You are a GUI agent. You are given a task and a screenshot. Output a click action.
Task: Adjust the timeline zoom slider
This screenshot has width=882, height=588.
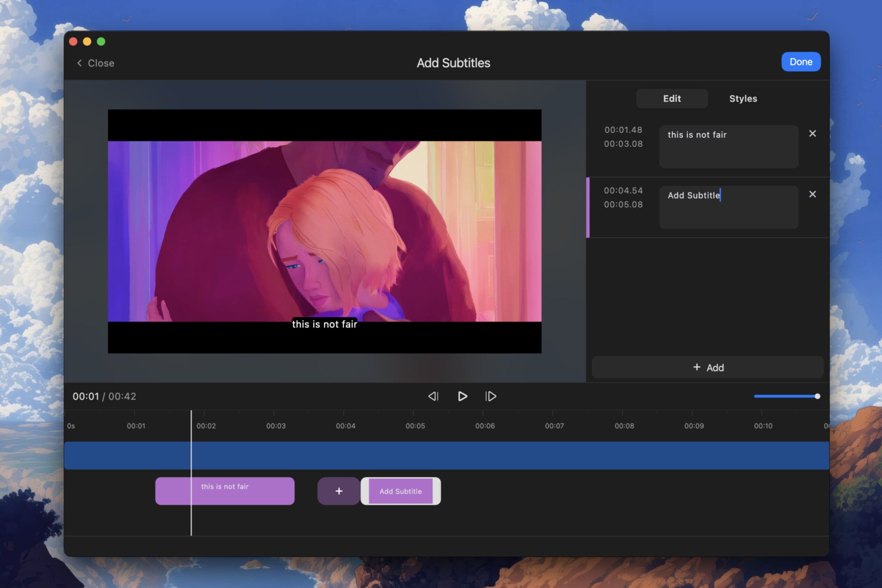(787, 396)
